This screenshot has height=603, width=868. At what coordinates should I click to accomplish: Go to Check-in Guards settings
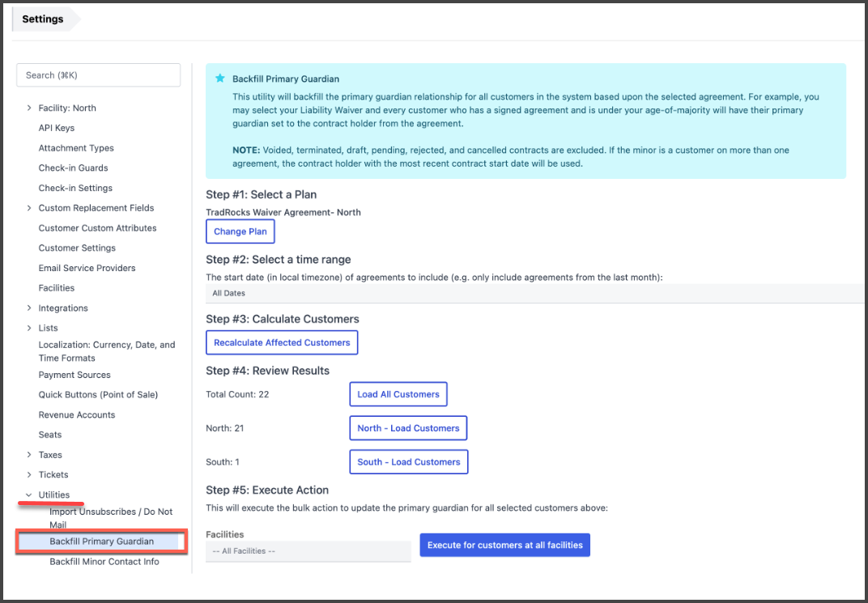73,168
